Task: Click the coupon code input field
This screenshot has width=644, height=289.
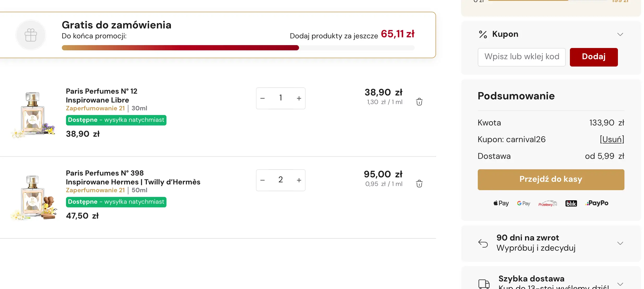Action: pyautogui.click(x=521, y=57)
